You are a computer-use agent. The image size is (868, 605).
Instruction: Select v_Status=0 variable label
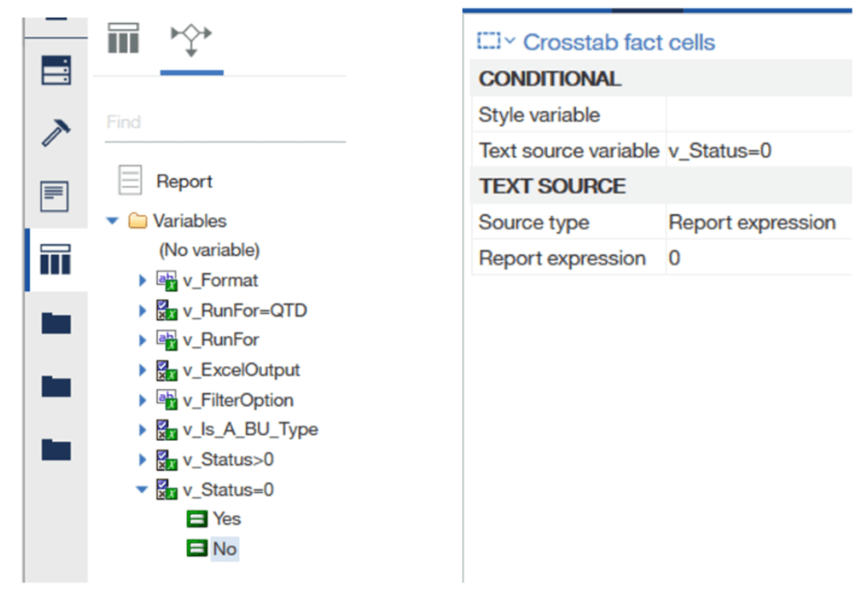[228, 489]
